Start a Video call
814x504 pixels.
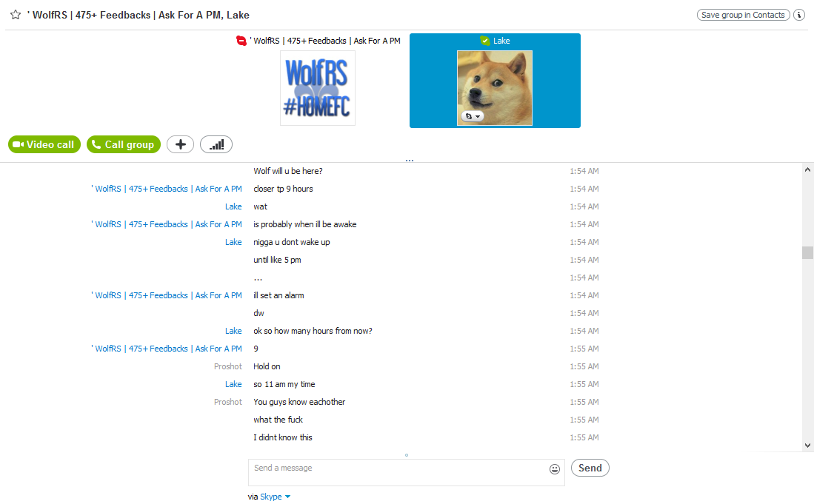pos(44,144)
